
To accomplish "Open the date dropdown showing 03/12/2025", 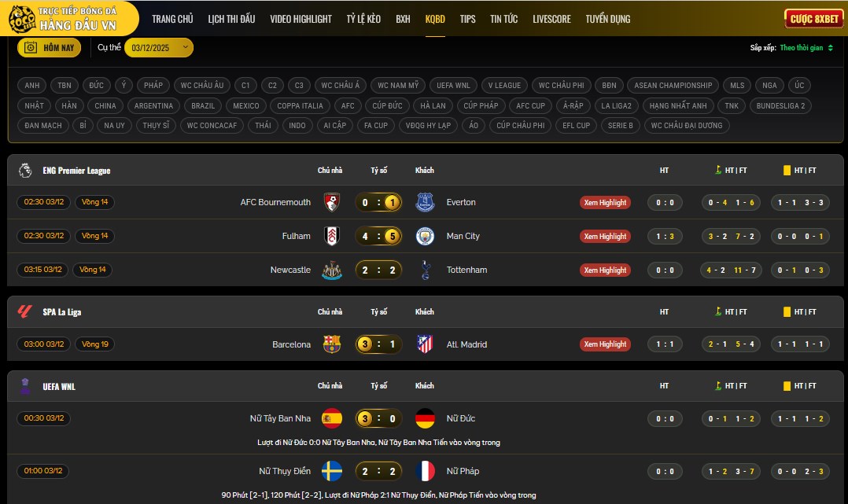I will [158, 48].
